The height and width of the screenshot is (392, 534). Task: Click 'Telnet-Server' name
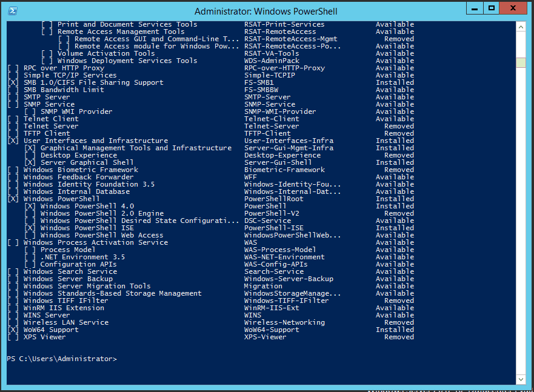coord(272,126)
